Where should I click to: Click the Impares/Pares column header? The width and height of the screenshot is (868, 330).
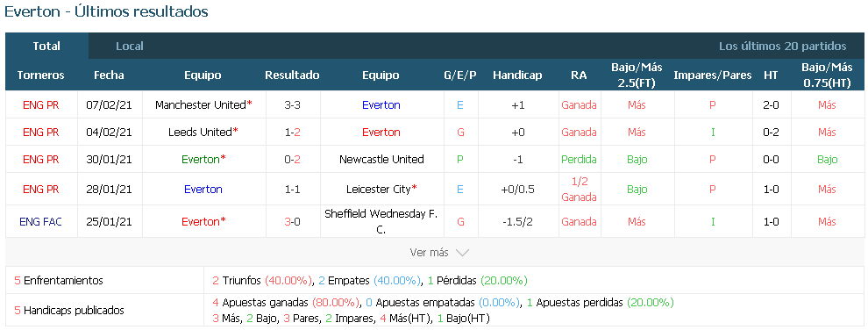pos(713,75)
